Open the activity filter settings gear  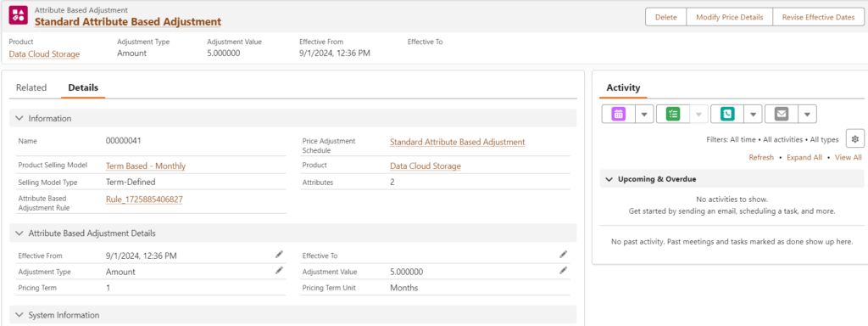[x=854, y=139]
